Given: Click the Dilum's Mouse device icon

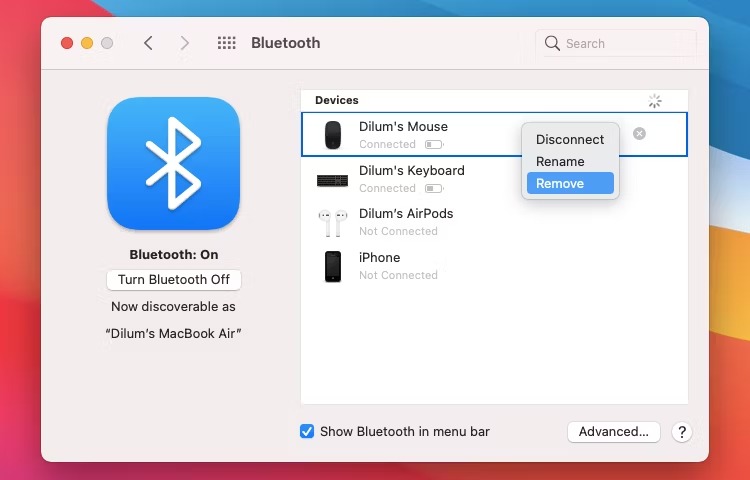Looking at the screenshot, I should (x=333, y=135).
